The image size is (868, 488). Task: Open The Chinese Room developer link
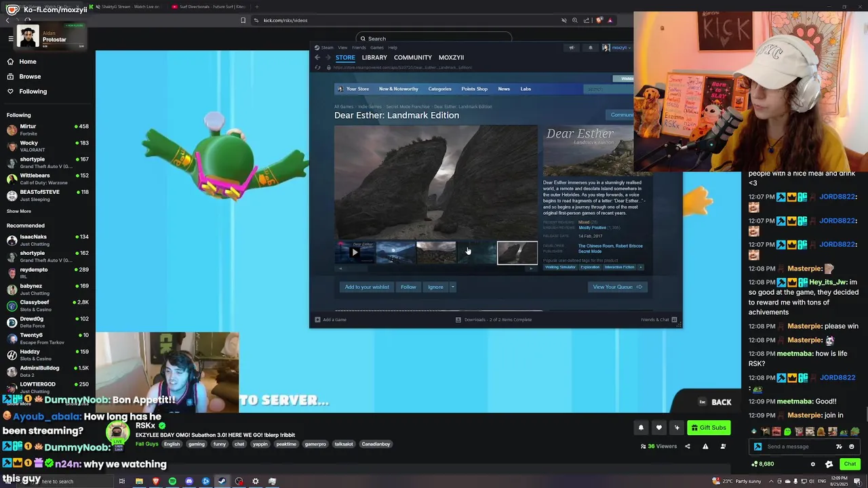[596, 246]
